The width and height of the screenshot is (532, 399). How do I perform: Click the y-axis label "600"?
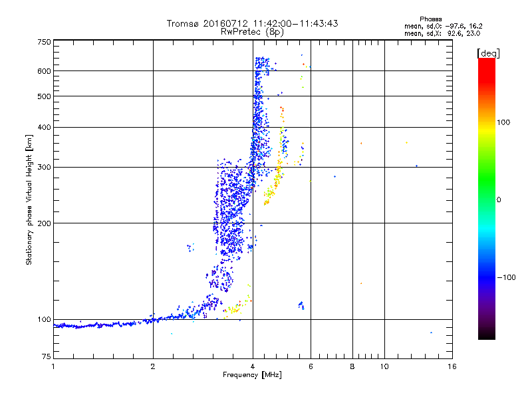[x=44, y=71]
